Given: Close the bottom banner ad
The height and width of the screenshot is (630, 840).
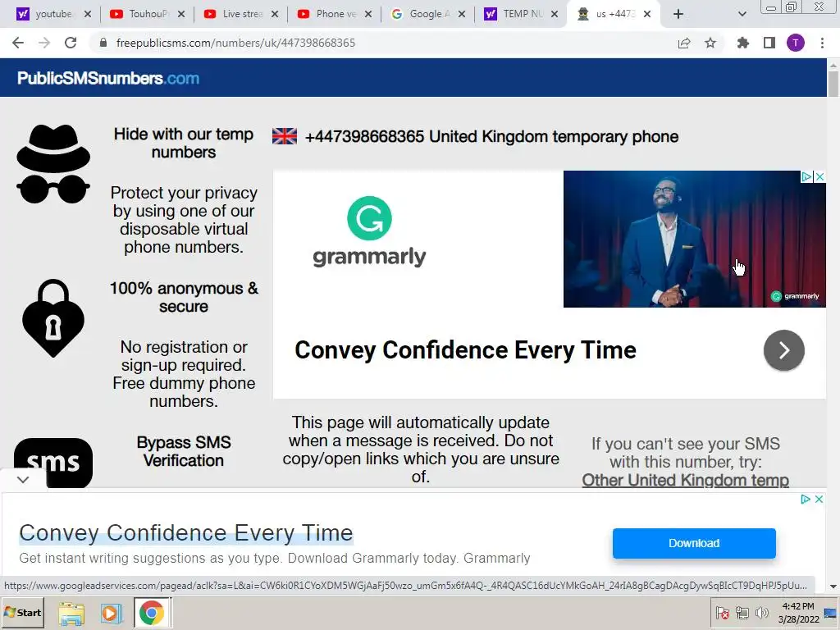Looking at the screenshot, I should coord(819,500).
